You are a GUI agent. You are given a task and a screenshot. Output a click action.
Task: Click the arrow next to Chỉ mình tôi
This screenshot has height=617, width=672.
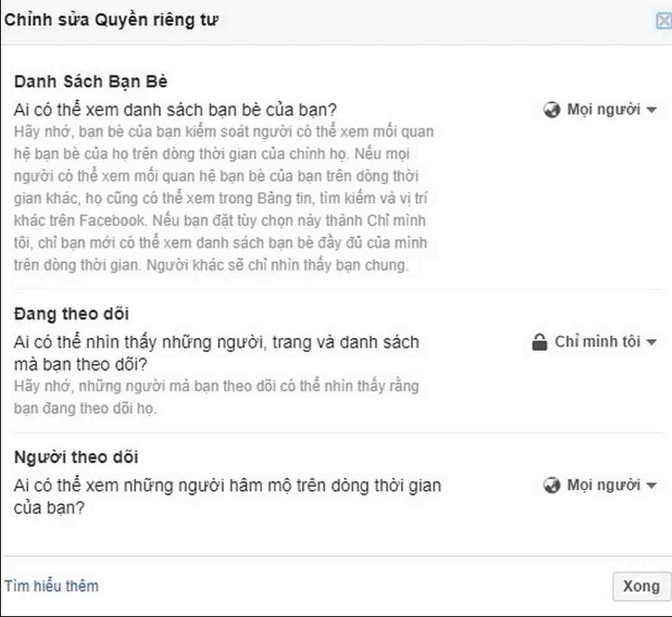[x=651, y=342]
